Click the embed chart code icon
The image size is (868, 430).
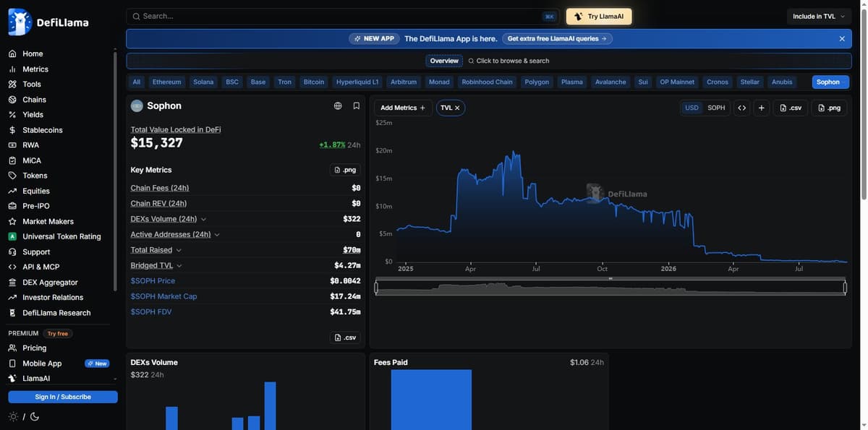[x=741, y=108]
